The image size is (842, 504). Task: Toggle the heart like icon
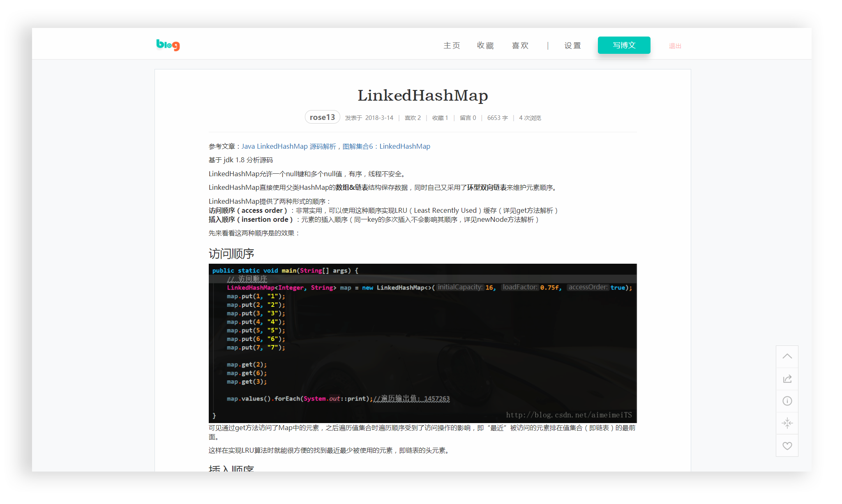tap(787, 446)
